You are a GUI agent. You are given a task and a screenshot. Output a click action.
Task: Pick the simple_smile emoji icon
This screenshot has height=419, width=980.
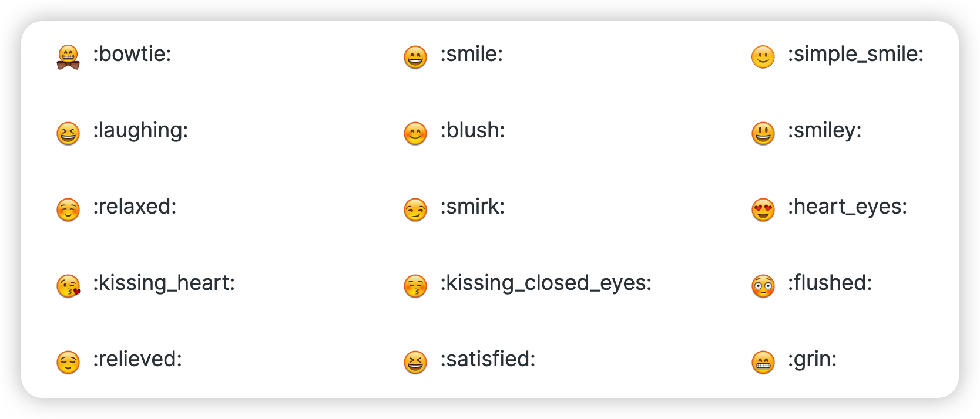(763, 57)
